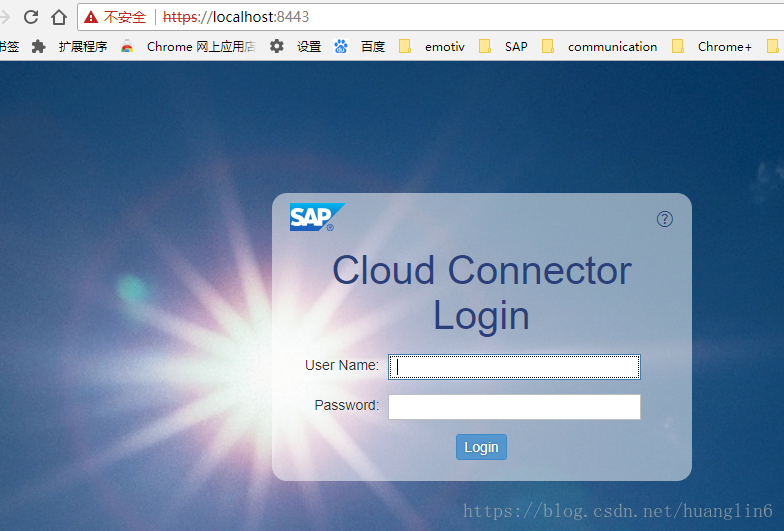The image size is (784, 531).
Task: Focus the User Name field
Action: 514,367
